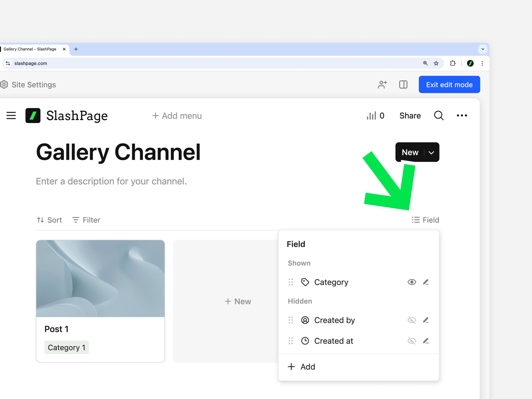Open site search with magnifier icon

[439, 116]
